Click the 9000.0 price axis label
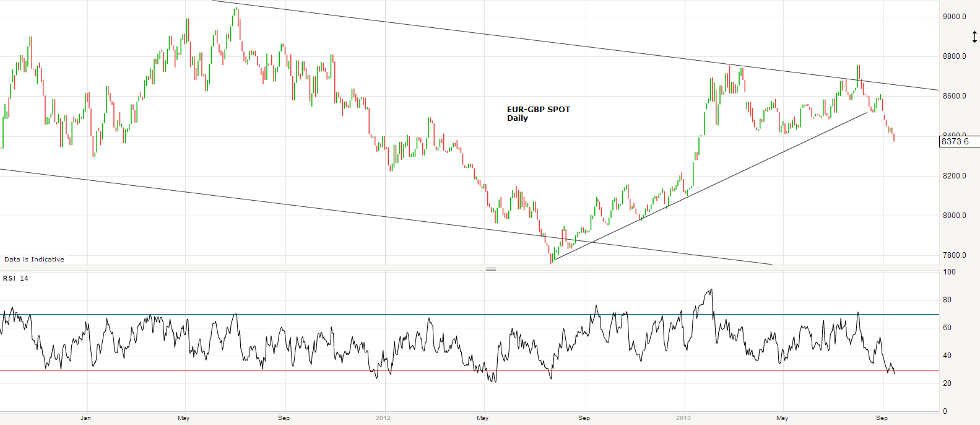Screen dimensions: 980x425 click(954, 17)
